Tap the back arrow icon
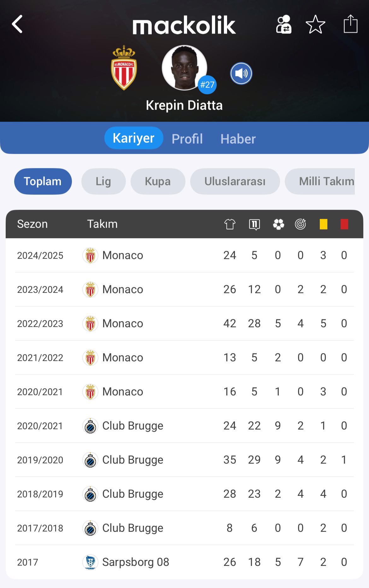This screenshot has height=588, width=369. (x=17, y=24)
